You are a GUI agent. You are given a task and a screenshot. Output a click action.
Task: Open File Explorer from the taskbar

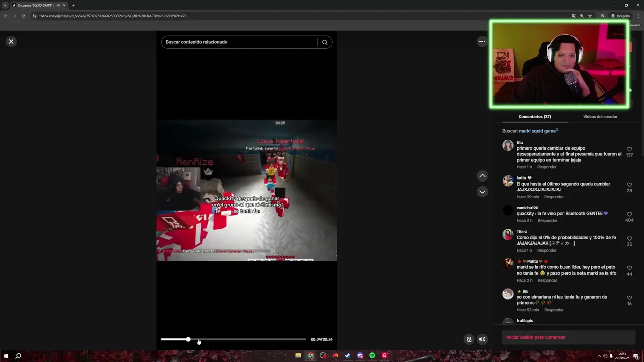click(298, 356)
